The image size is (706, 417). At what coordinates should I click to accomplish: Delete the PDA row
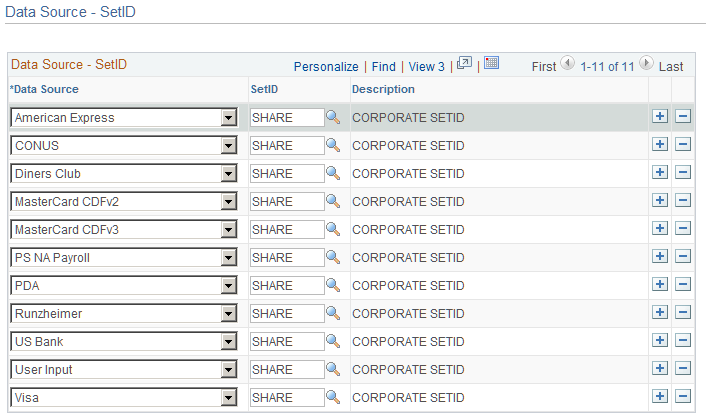pos(683,284)
